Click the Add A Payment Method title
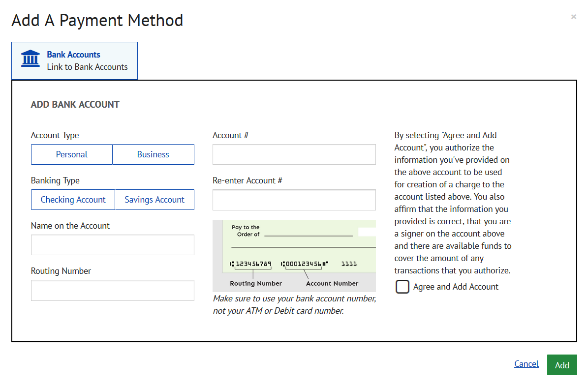Viewport: 588px width, 386px height. pos(97,20)
